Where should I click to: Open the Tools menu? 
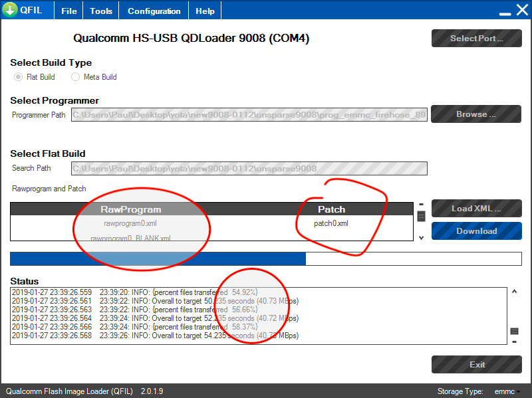pyautogui.click(x=101, y=11)
